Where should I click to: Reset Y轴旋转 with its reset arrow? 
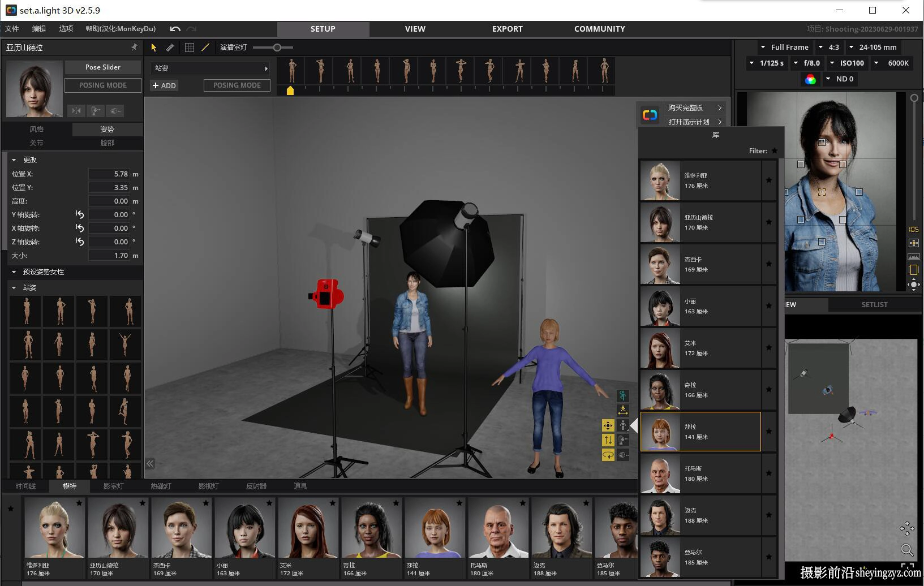80,215
